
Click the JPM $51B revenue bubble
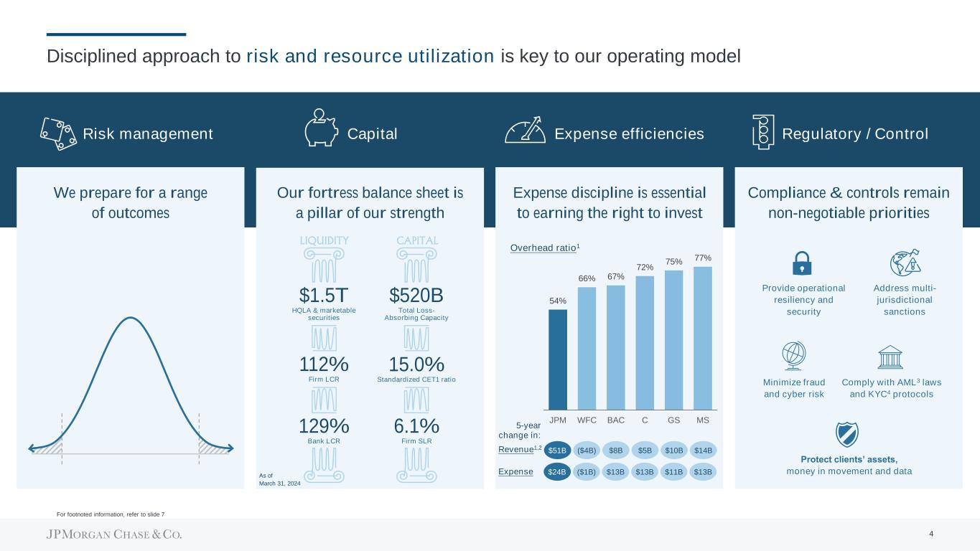tap(557, 450)
